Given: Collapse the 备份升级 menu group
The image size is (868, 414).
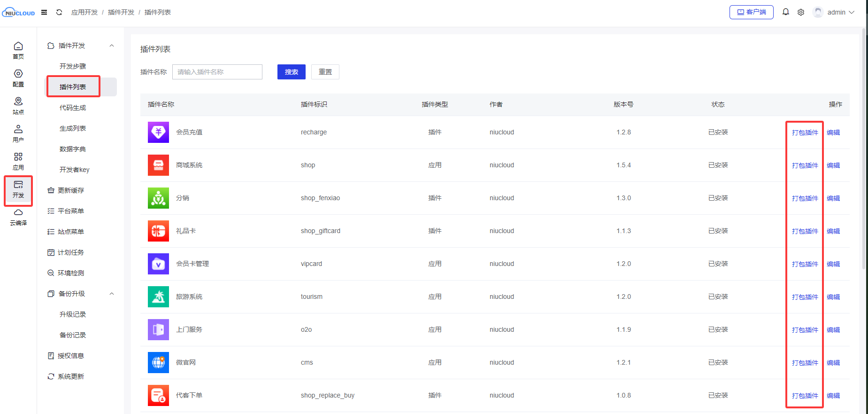Looking at the screenshot, I should click(x=112, y=294).
